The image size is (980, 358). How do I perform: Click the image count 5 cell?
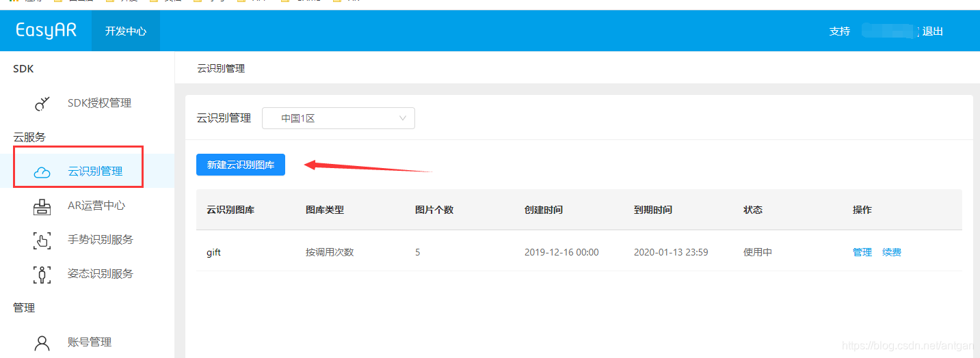[x=418, y=252]
